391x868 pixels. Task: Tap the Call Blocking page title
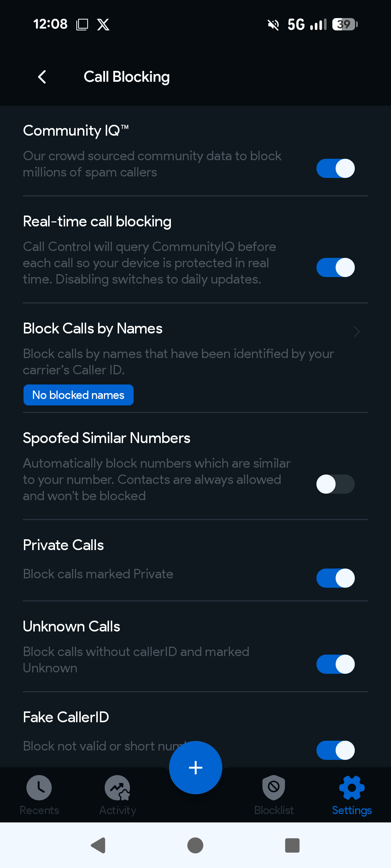(127, 77)
